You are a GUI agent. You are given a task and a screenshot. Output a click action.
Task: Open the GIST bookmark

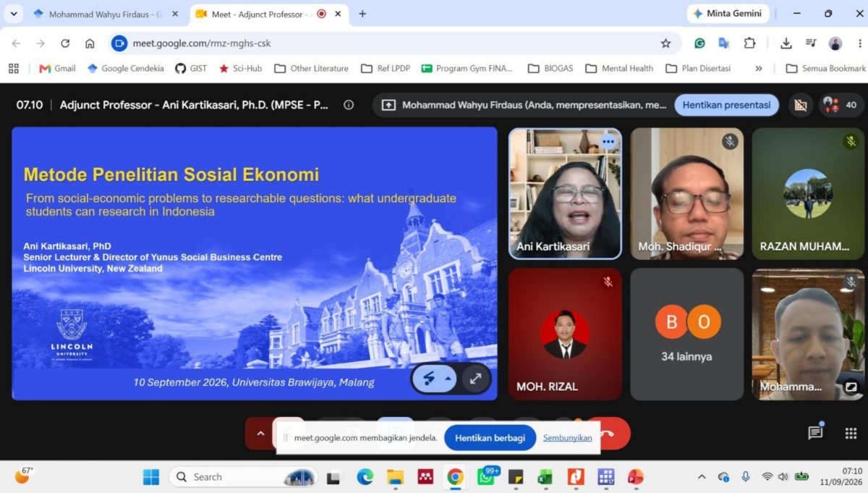click(191, 68)
